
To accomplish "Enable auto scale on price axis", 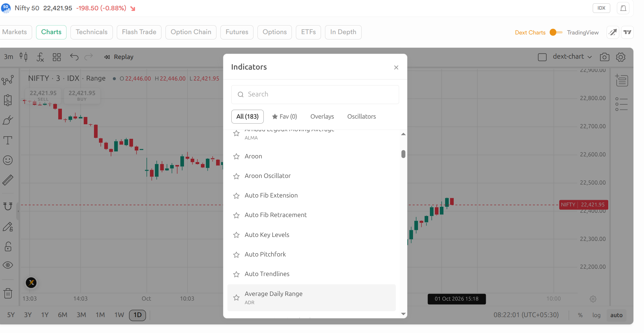I will pos(616,315).
